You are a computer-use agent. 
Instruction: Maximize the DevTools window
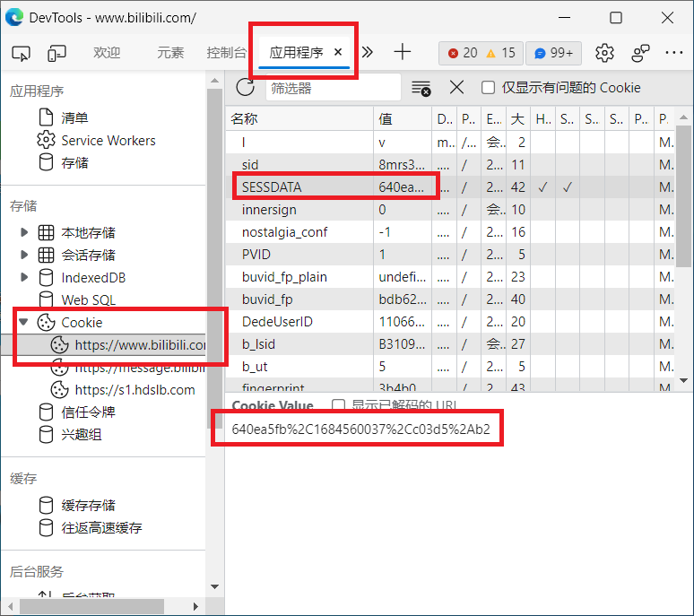[616, 18]
